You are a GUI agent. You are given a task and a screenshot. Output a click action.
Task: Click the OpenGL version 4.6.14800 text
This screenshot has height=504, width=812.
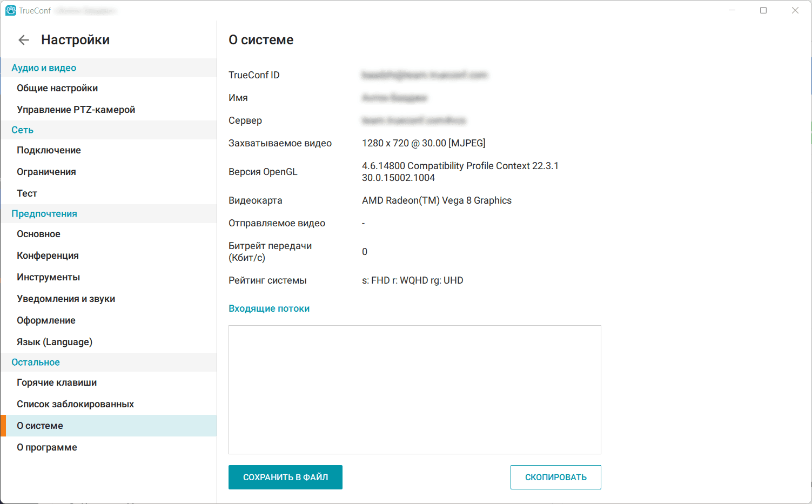click(x=460, y=172)
